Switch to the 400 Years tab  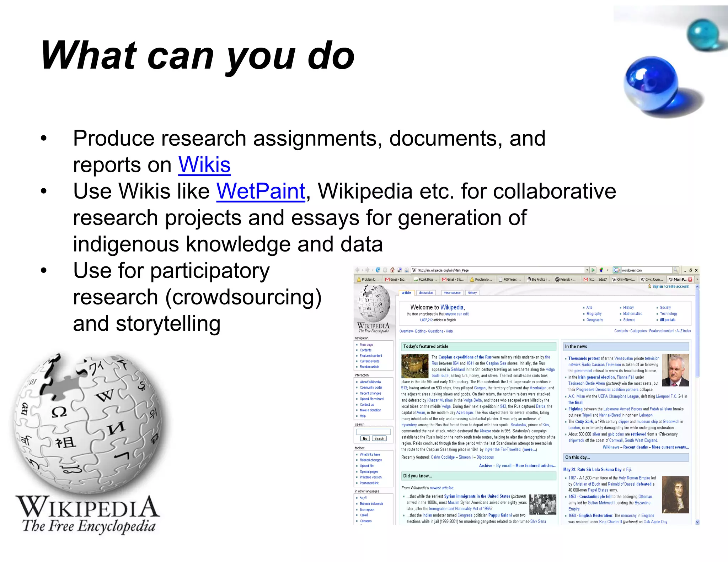[x=510, y=280]
